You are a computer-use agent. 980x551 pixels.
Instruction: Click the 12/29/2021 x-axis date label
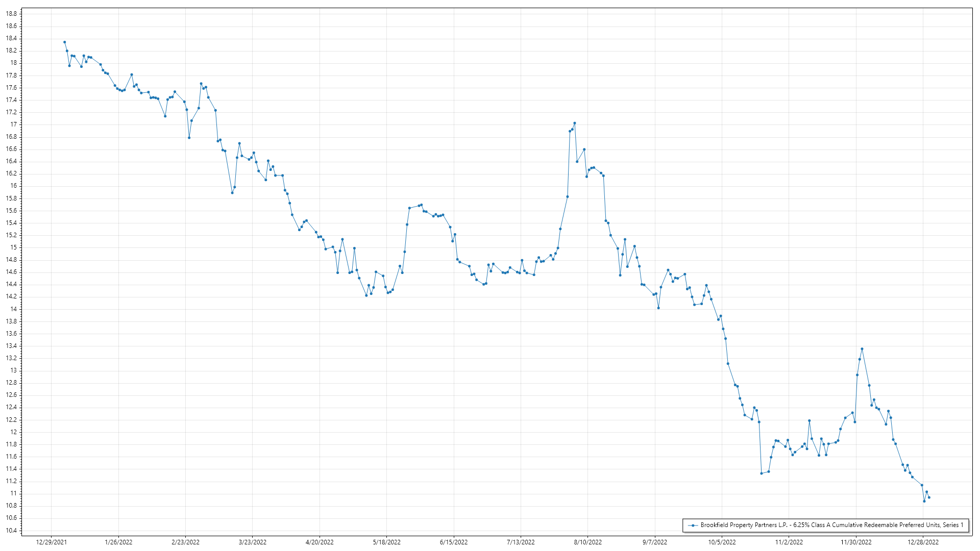[x=51, y=542]
